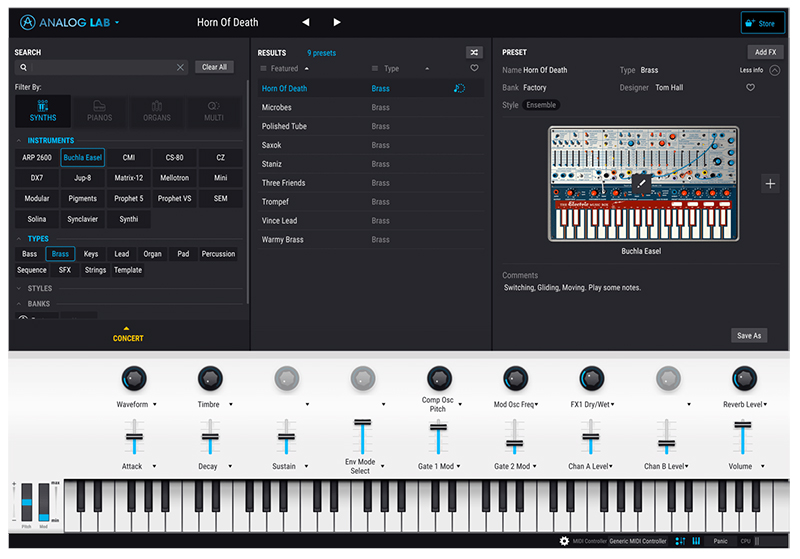The image size is (800, 559).
Task: Click inside the search input field
Action: [104, 67]
